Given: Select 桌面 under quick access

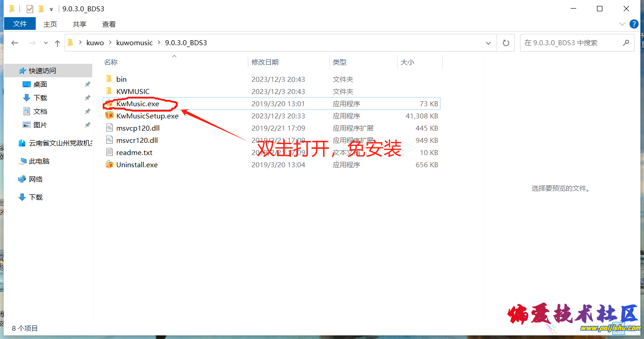Looking at the screenshot, I should (40, 85).
